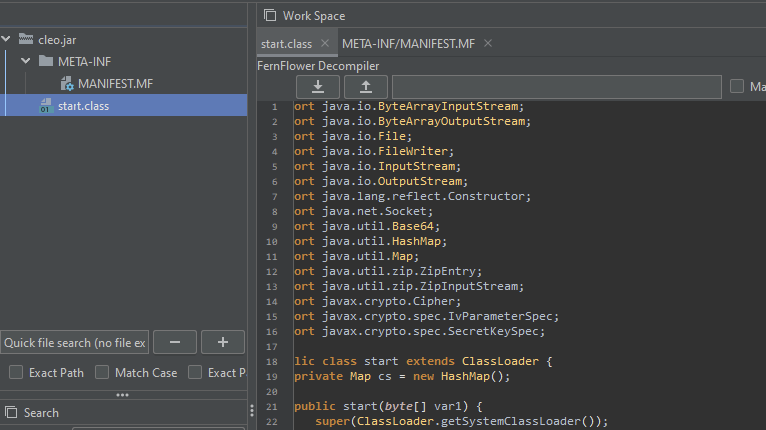
Task: Enable the Exact Path checkbox
Action: point(16,373)
